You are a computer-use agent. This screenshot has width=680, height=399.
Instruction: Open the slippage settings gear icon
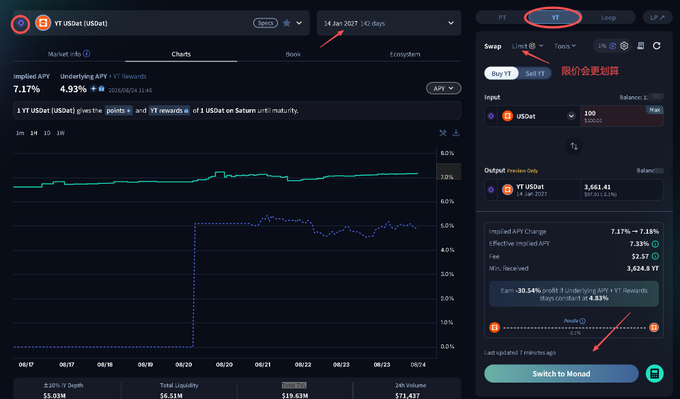[x=624, y=46]
